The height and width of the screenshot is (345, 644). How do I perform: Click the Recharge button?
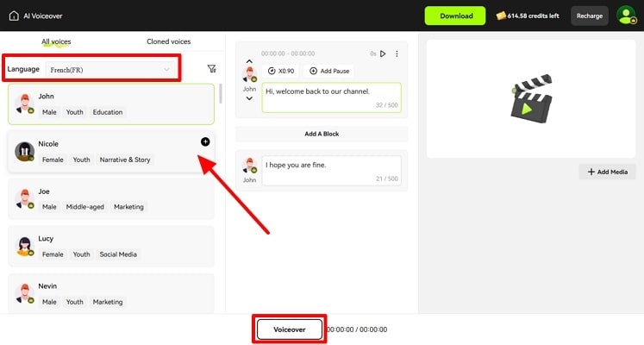tap(590, 16)
